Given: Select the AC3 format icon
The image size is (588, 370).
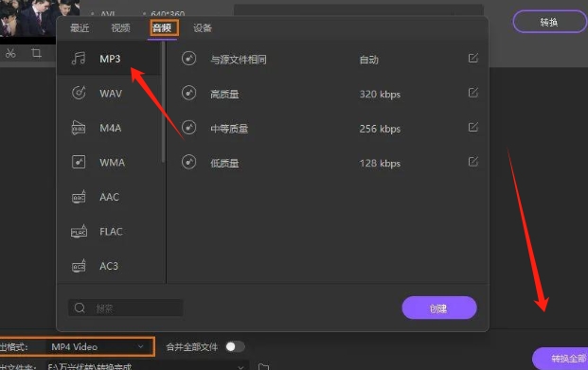Looking at the screenshot, I should tap(79, 266).
